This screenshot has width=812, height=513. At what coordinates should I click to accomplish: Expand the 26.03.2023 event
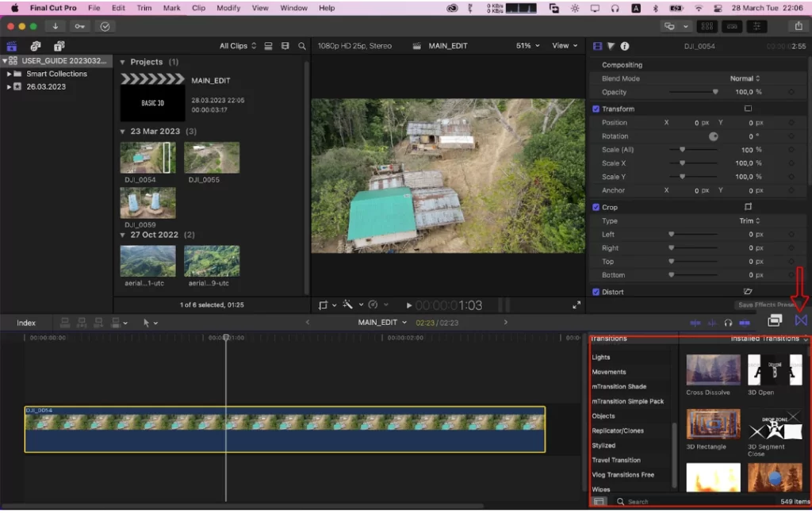9,87
